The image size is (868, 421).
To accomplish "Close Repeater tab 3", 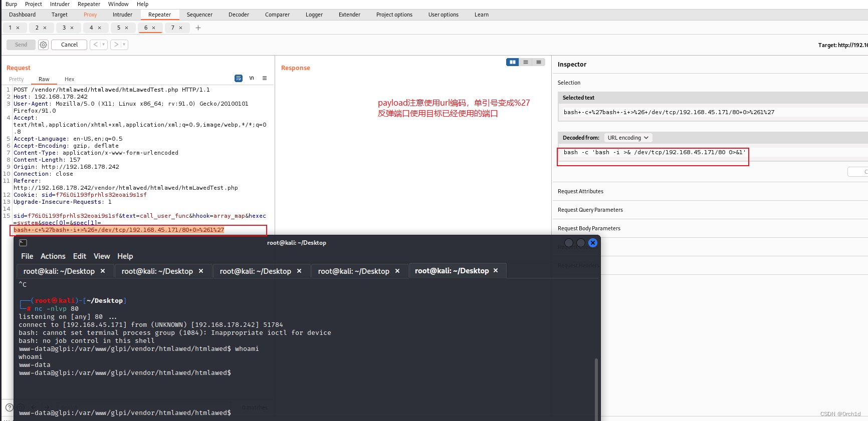I will (x=72, y=28).
